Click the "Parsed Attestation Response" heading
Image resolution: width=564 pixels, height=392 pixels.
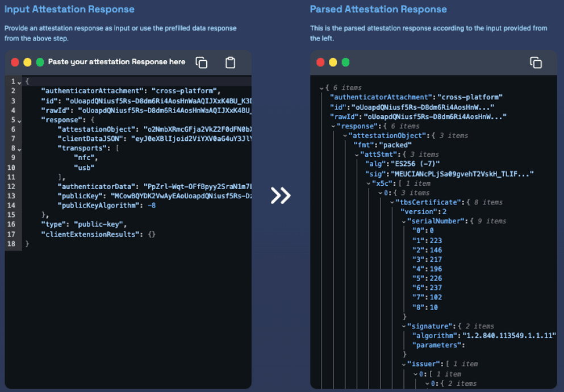tap(378, 9)
